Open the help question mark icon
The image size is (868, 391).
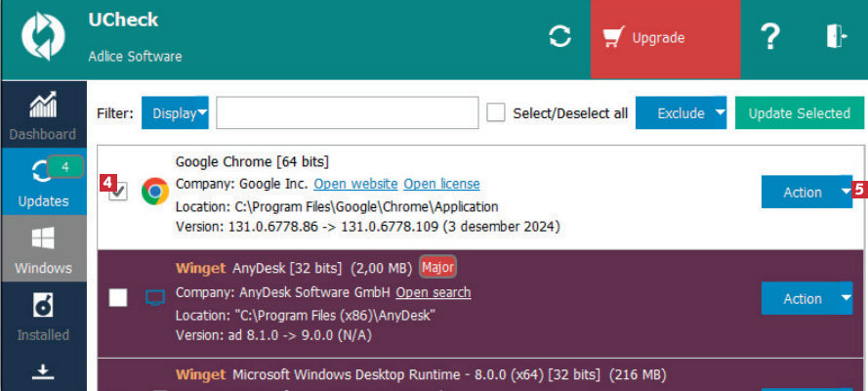click(x=770, y=37)
